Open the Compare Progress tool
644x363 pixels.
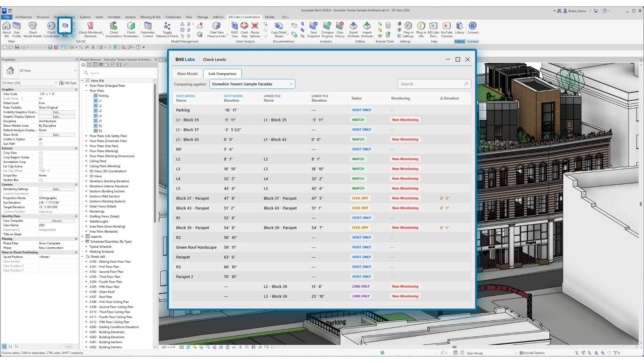tap(327, 29)
